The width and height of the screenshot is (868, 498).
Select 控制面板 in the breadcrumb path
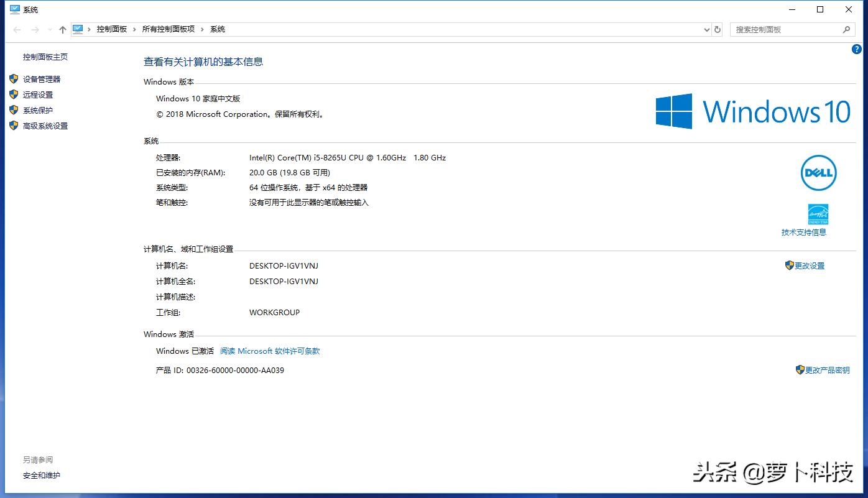(x=112, y=29)
